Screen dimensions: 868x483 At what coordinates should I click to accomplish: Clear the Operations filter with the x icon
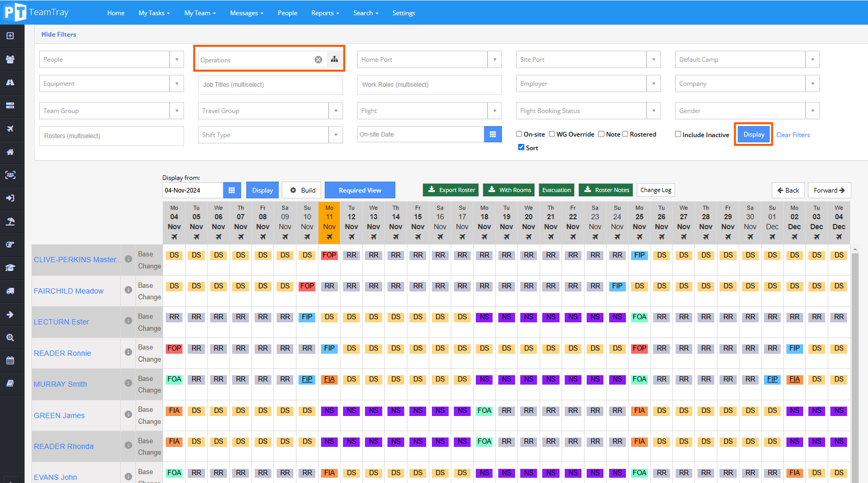[x=318, y=60]
